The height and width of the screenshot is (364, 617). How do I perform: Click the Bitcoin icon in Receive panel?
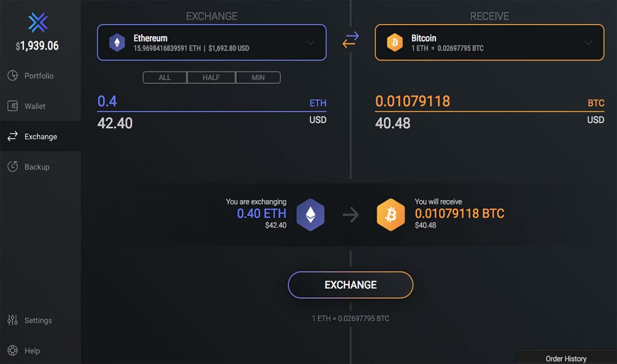395,42
